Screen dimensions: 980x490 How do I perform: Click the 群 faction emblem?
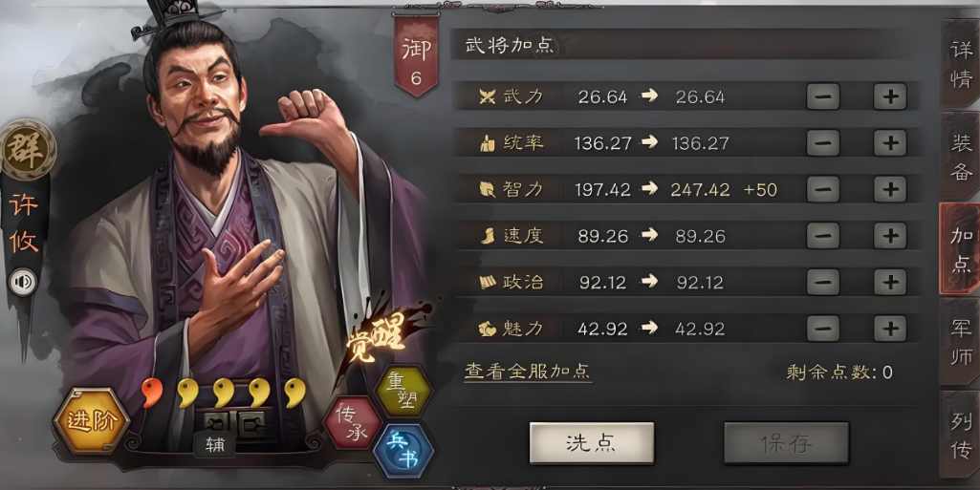pos(27,150)
